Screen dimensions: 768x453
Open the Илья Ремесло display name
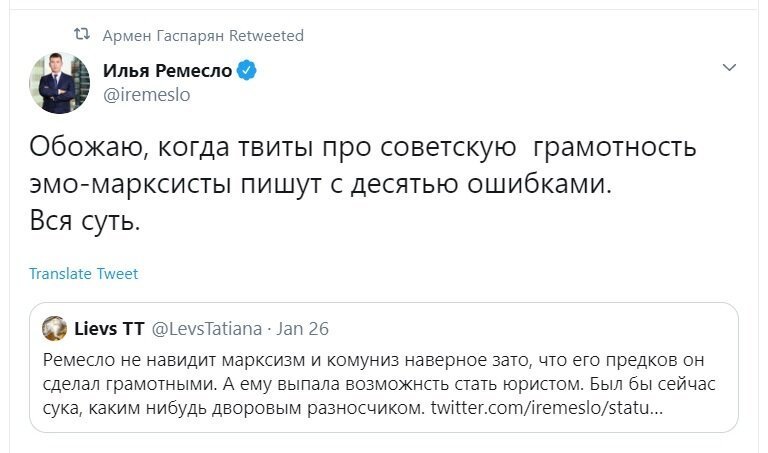168,71
